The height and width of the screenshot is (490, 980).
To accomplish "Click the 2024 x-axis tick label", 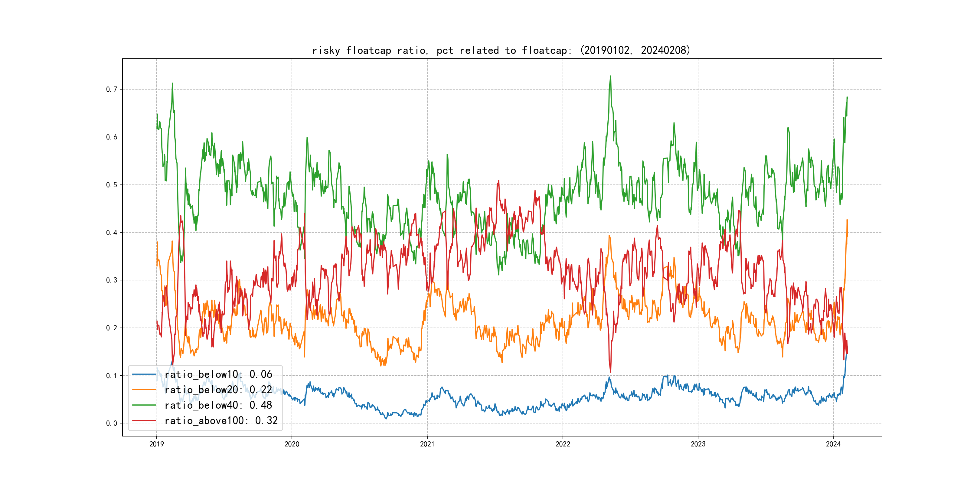I will click(833, 444).
